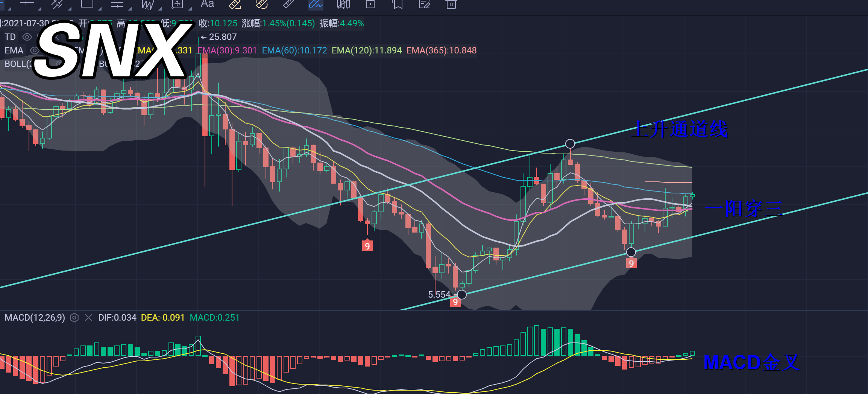
Task: Click the 收:10.125 closing price text
Action: [x=218, y=23]
